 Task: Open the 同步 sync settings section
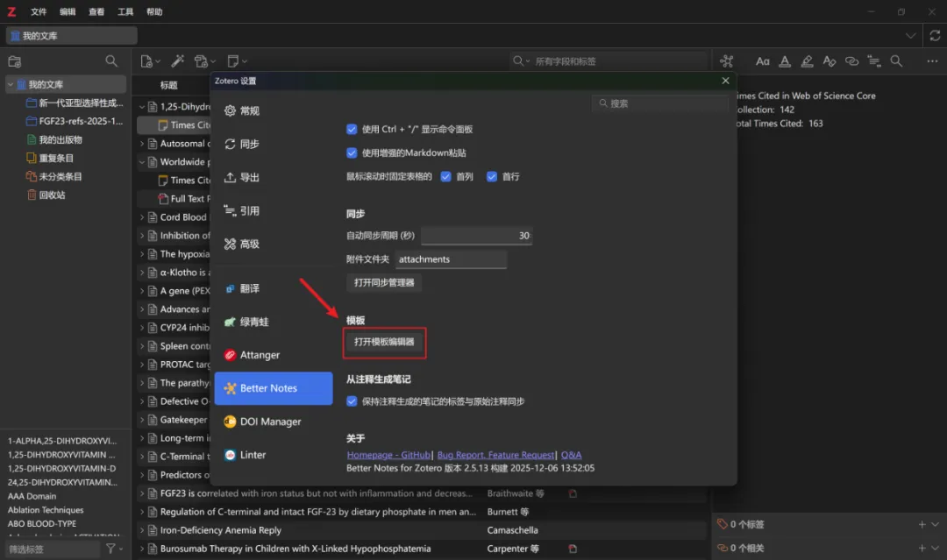tap(274, 144)
